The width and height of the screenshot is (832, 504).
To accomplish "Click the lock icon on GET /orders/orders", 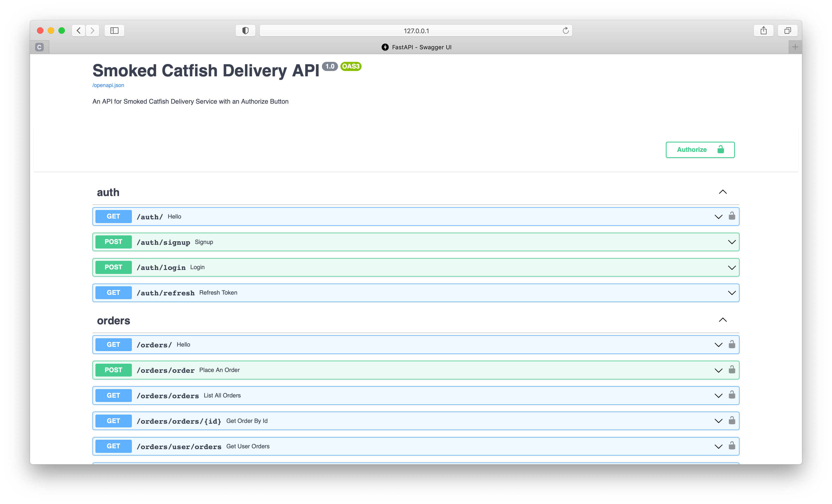I will pyautogui.click(x=732, y=395).
